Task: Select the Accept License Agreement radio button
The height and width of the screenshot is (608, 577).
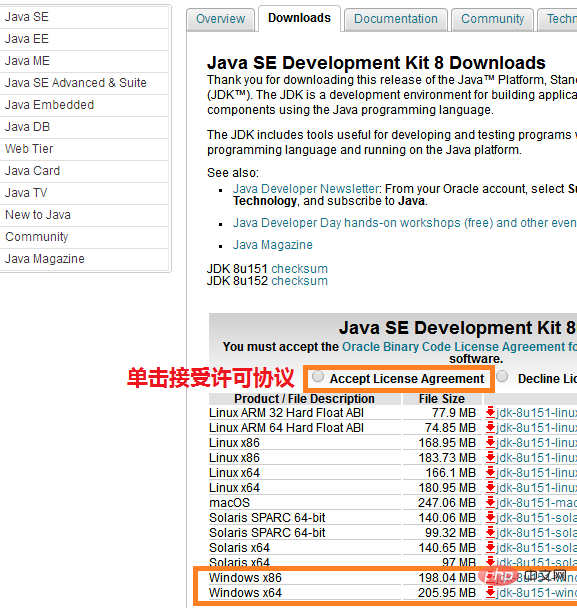Action: [x=318, y=377]
